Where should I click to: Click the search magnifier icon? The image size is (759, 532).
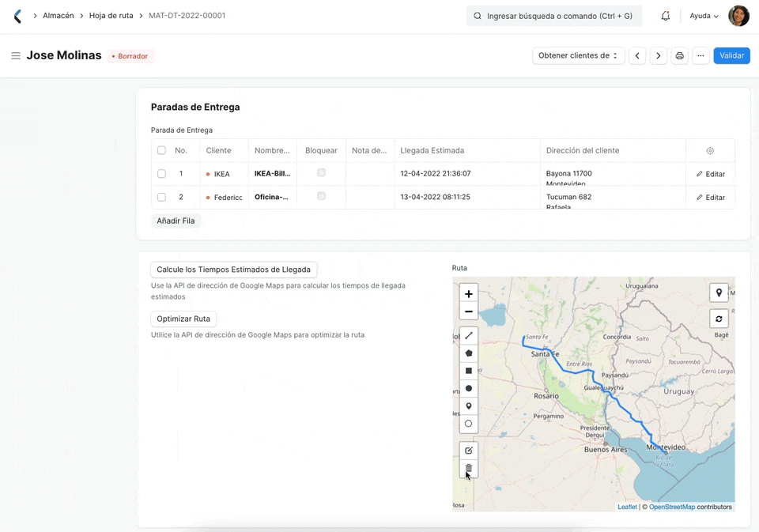tap(478, 16)
